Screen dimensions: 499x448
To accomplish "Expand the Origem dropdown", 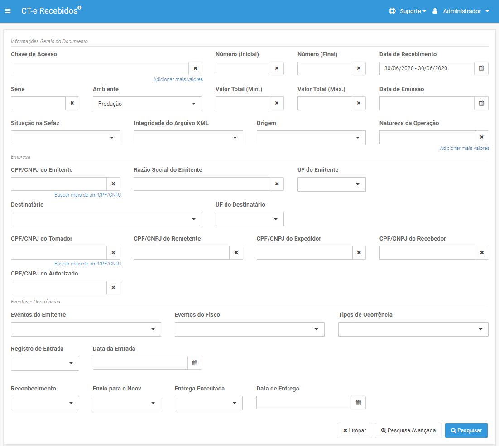I will pos(311,138).
